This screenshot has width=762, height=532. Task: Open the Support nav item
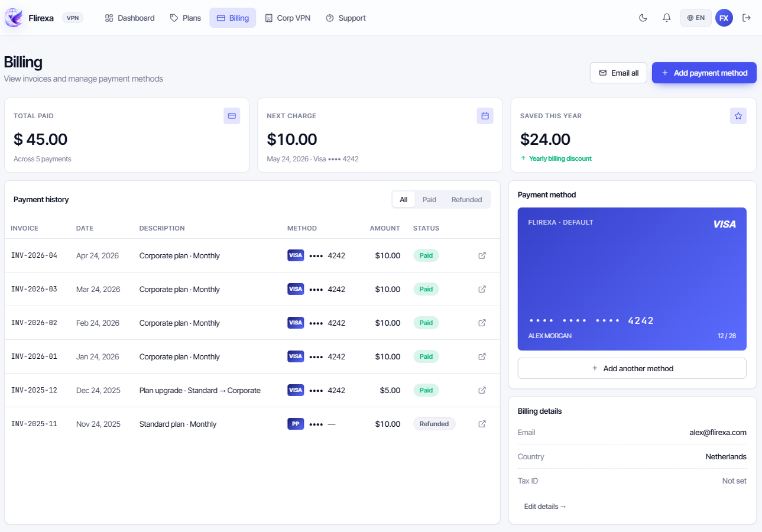(346, 18)
